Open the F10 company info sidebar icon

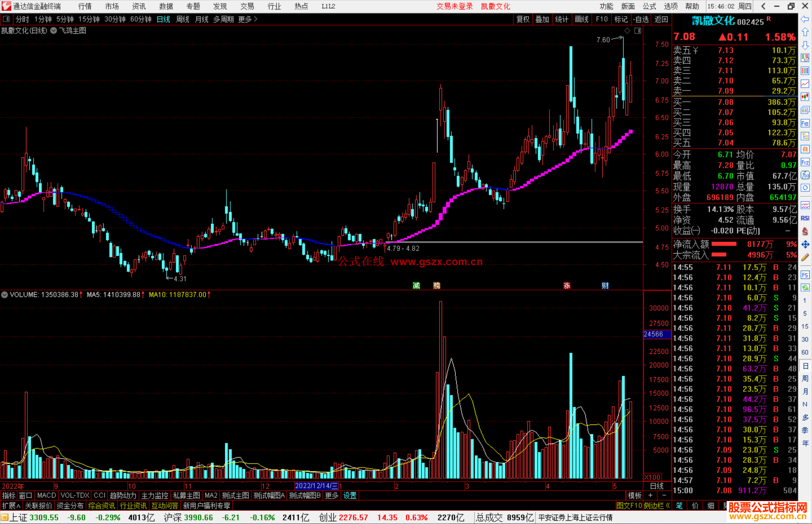(x=805, y=123)
